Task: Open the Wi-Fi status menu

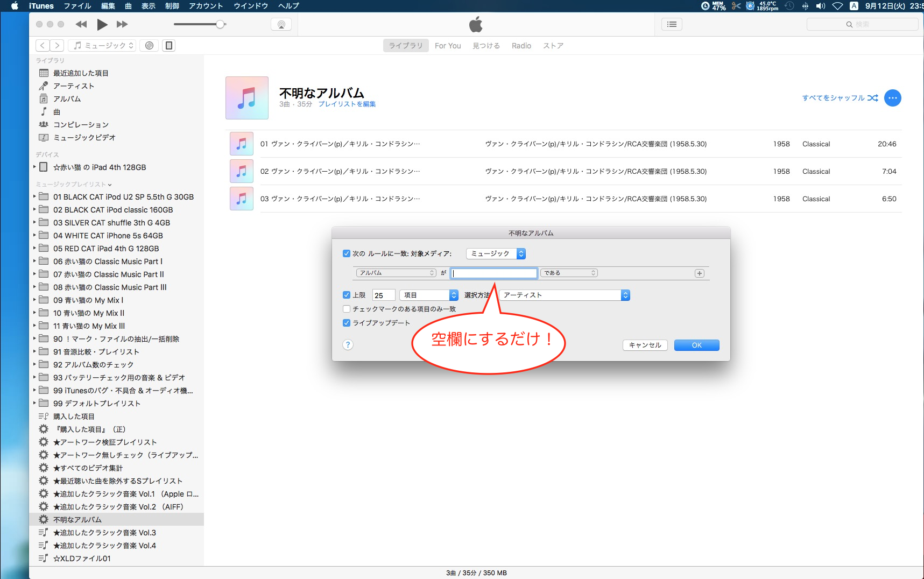Action: [x=837, y=6]
